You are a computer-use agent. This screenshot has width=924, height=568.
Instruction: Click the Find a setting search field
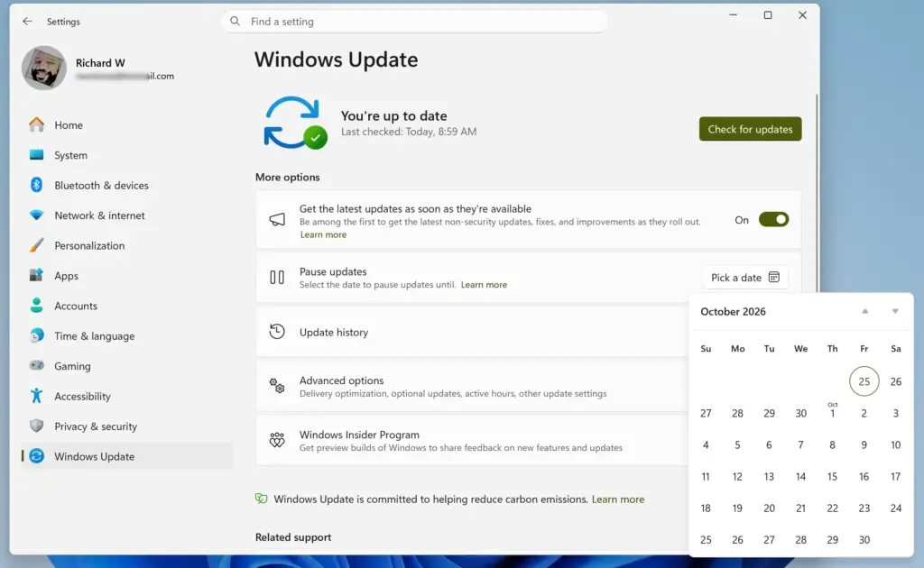coord(414,22)
